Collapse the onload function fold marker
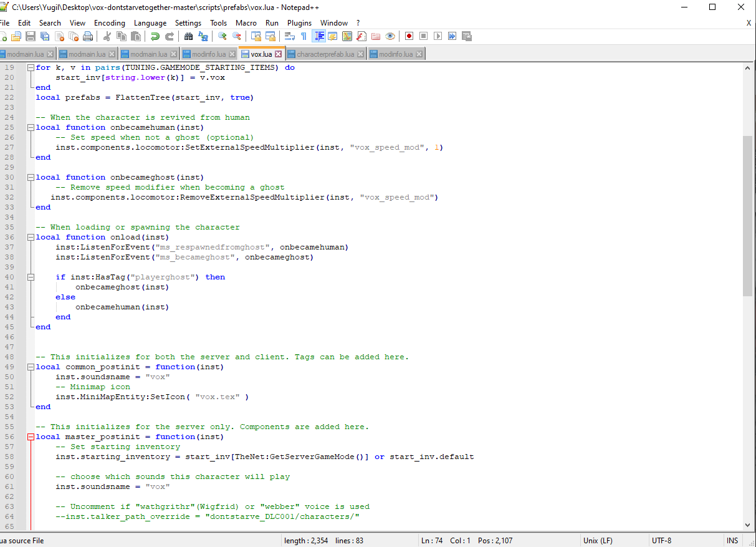This screenshot has width=756, height=547. pyautogui.click(x=31, y=237)
